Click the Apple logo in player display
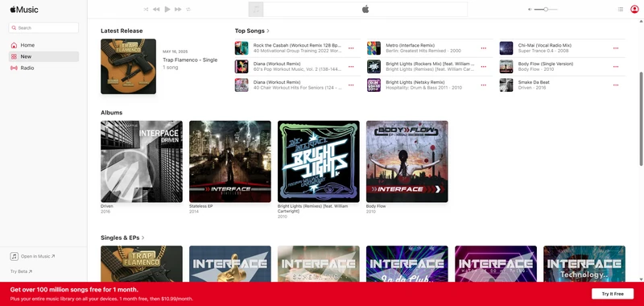 (365, 10)
